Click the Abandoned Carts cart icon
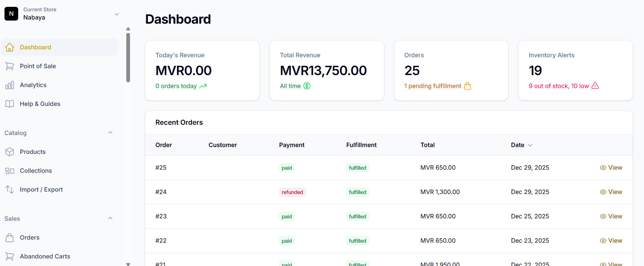644x266 pixels. point(10,256)
